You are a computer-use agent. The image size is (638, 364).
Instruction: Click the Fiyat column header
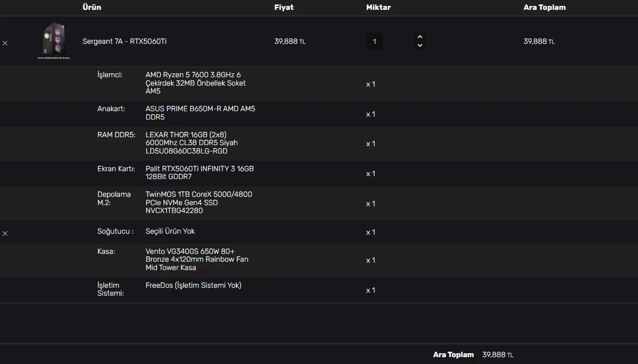point(284,7)
